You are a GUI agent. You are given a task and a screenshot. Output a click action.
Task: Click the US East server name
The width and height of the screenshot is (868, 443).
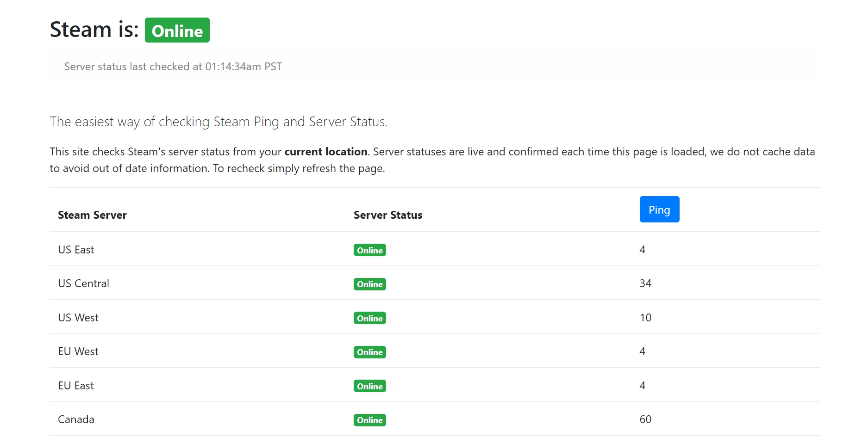click(x=76, y=250)
